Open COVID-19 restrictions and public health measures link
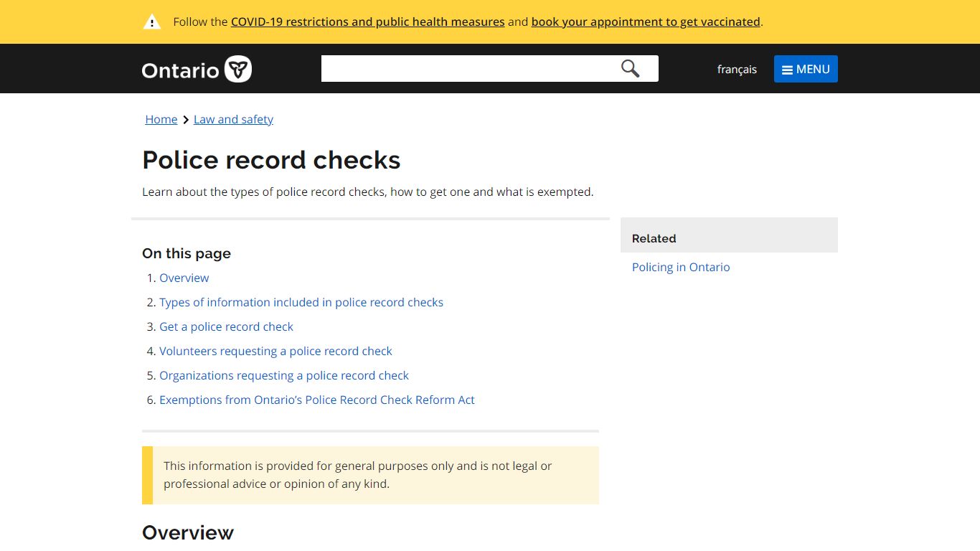Image resolution: width=980 pixels, height=551 pixels. pyautogui.click(x=368, y=22)
